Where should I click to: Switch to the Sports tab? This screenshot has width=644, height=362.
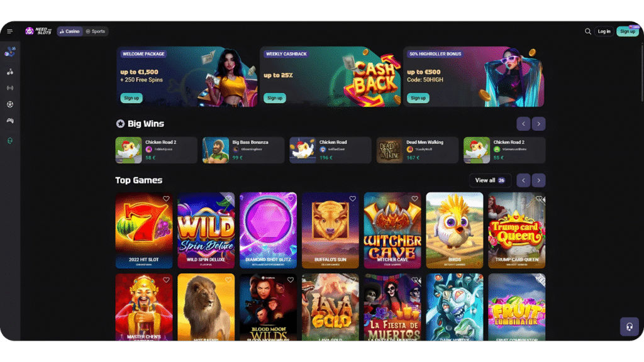point(96,31)
